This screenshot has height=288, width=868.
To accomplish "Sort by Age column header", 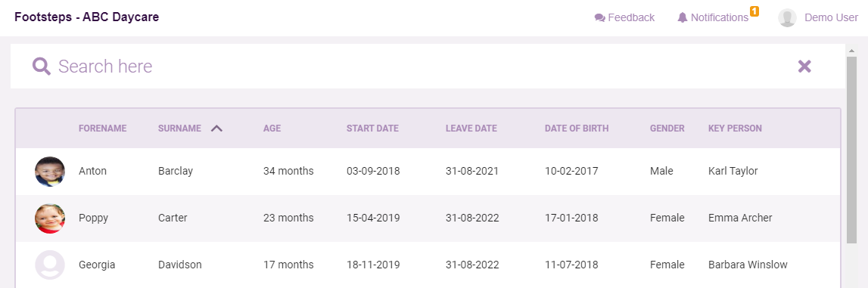I will pyautogui.click(x=272, y=129).
